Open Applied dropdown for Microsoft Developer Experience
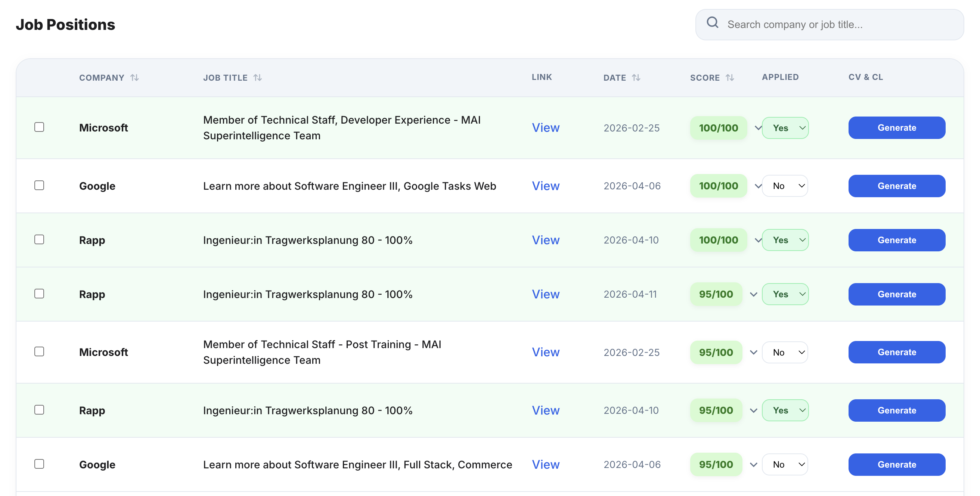 coord(785,128)
